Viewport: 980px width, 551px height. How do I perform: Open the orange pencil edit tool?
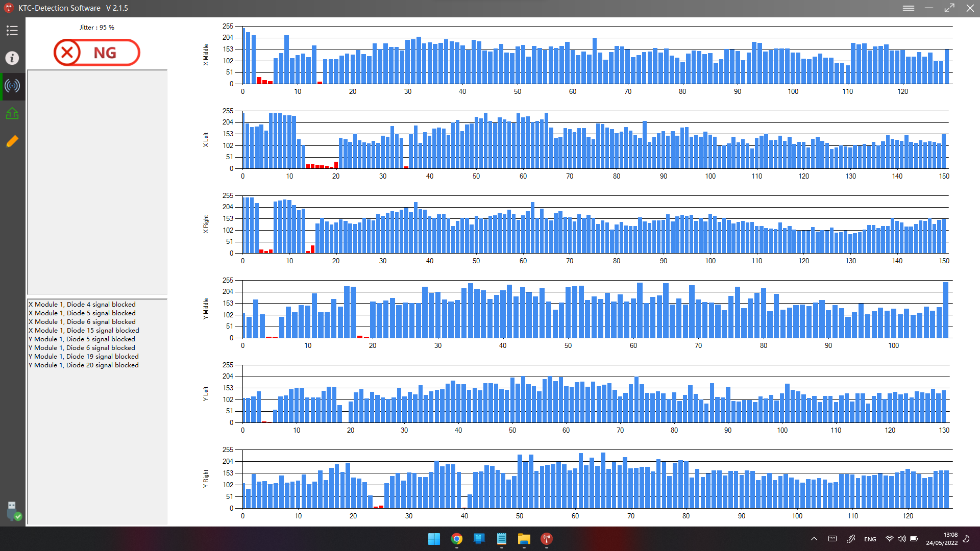click(12, 141)
